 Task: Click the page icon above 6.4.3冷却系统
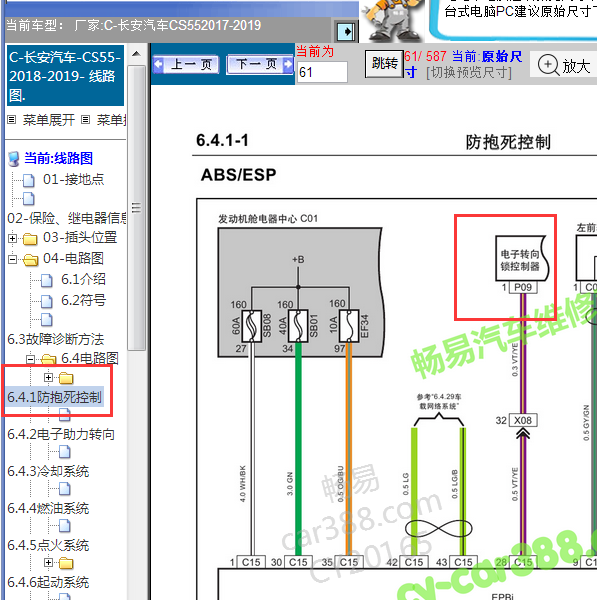coord(65,452)
